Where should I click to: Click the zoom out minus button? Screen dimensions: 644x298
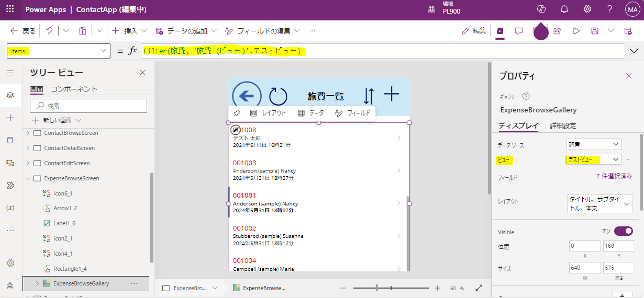click(x=343, y=288)
